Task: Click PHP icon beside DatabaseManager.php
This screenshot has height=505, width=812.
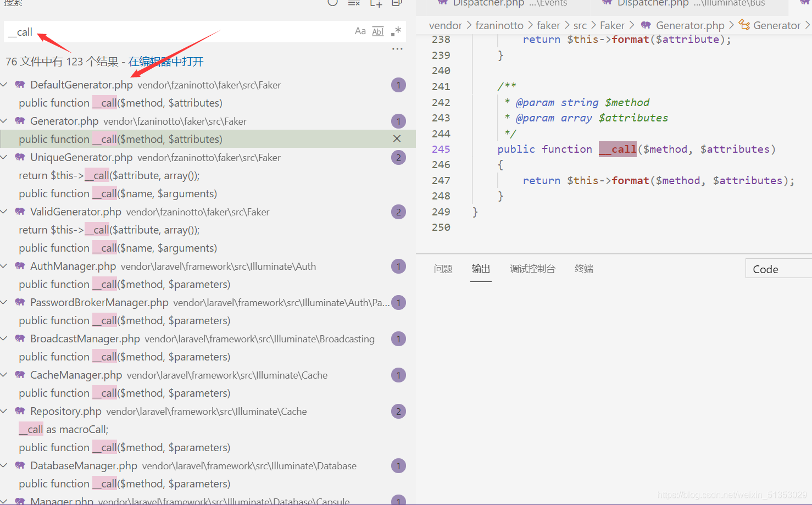Action: tap(20, 465)
